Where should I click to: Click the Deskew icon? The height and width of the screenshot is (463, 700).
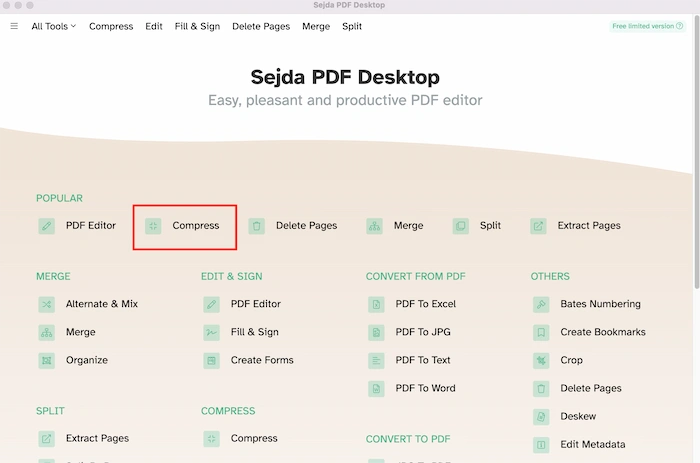click(x=541, y=417)
